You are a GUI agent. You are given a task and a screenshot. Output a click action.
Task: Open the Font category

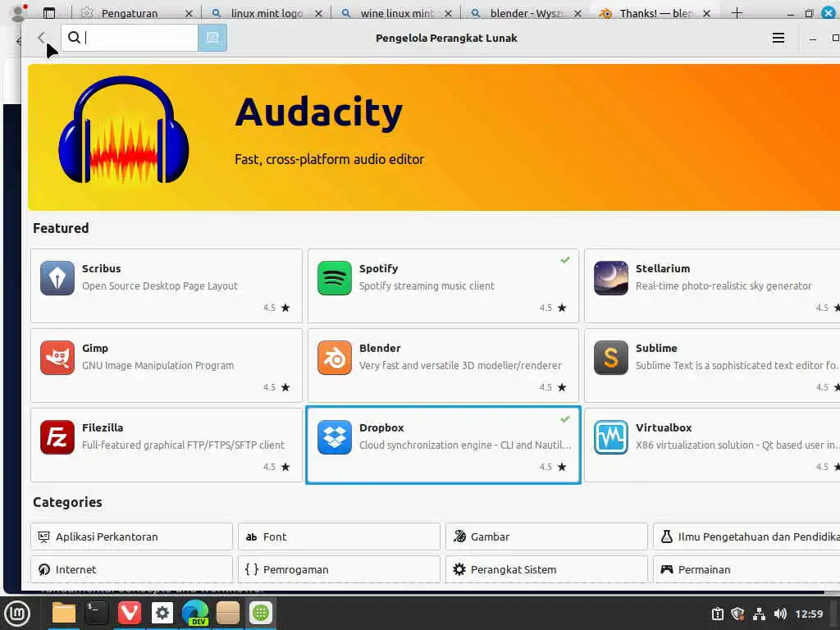point(339,536)
